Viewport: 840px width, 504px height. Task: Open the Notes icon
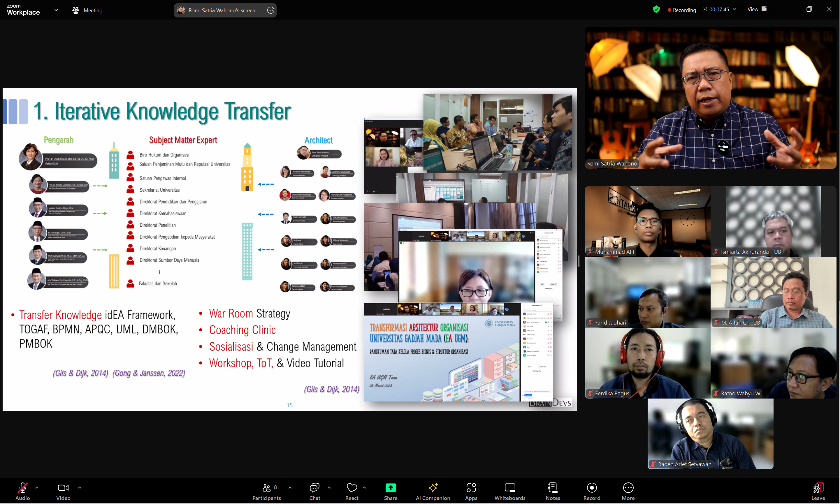tap(553, 488)
